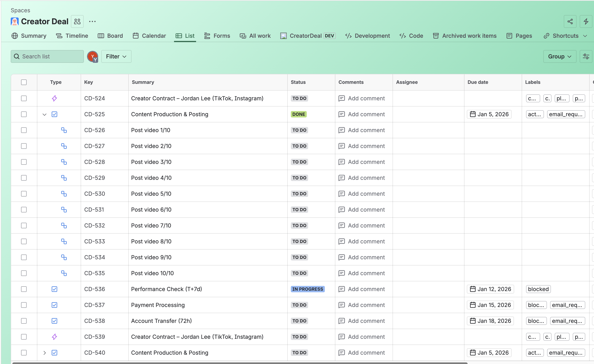
Task: Click into the Search list field
Action: coord(51,56)
